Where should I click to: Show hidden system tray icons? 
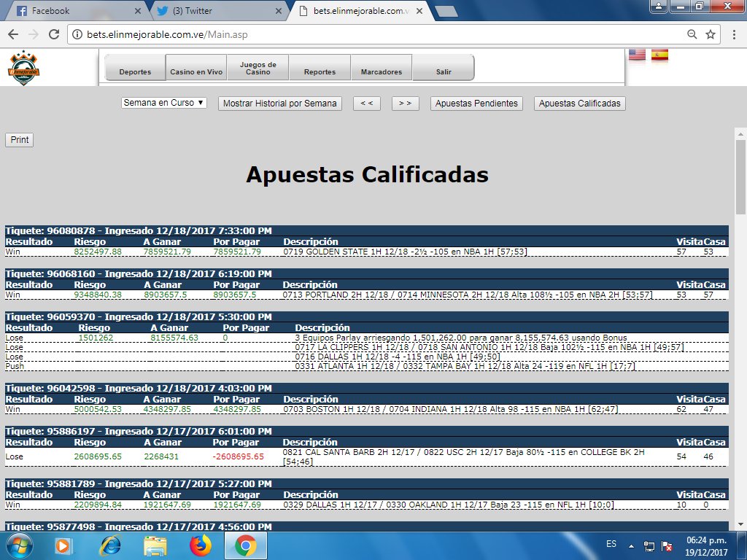pyautogui.click(x=631, y=545)
